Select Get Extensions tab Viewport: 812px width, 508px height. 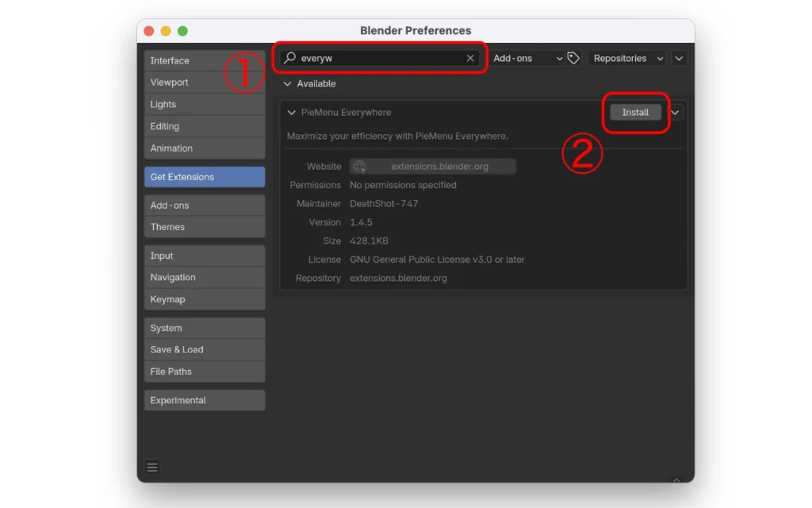coord(205,177)
